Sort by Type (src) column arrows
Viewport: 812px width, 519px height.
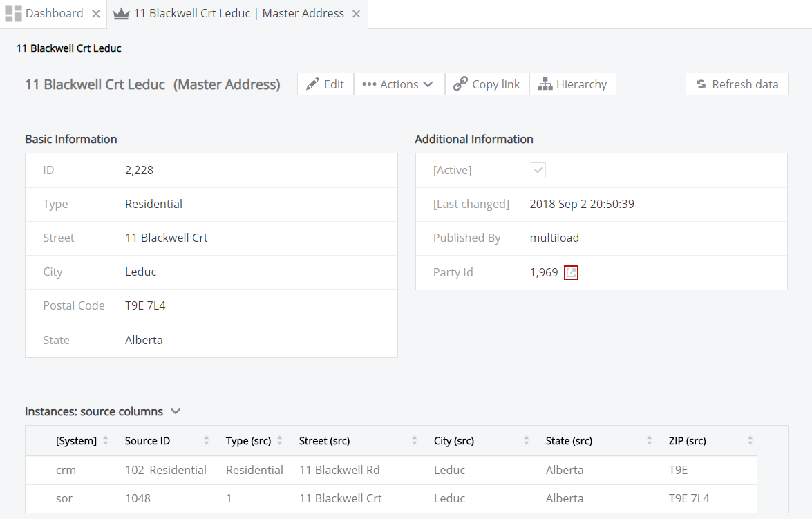click(x=280, y=441)
